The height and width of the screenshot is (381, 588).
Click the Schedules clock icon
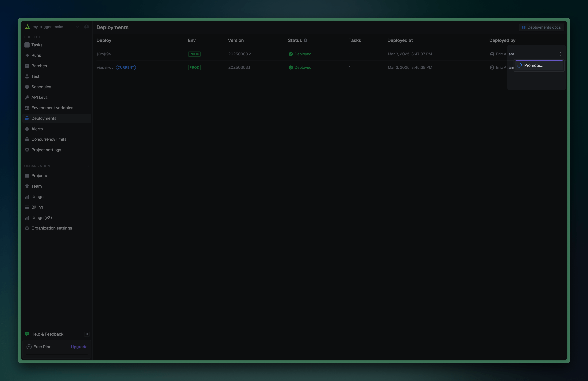tap(27, 87)
